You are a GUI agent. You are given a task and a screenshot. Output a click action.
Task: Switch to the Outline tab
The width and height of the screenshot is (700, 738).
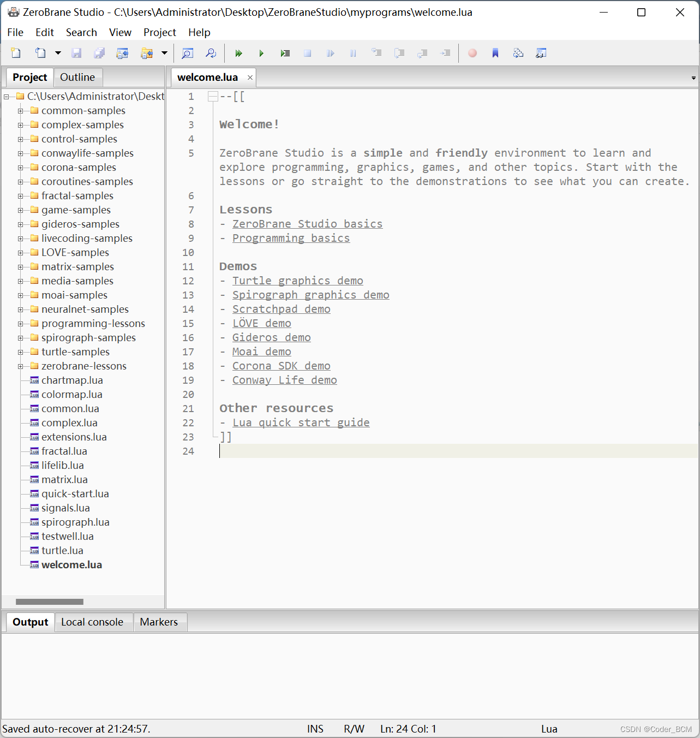(77, 78)
